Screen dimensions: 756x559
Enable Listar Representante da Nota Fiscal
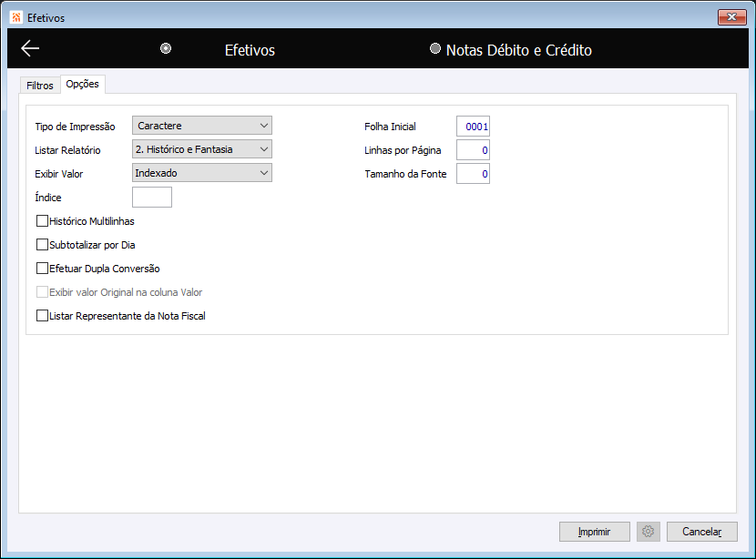(43, 316)
